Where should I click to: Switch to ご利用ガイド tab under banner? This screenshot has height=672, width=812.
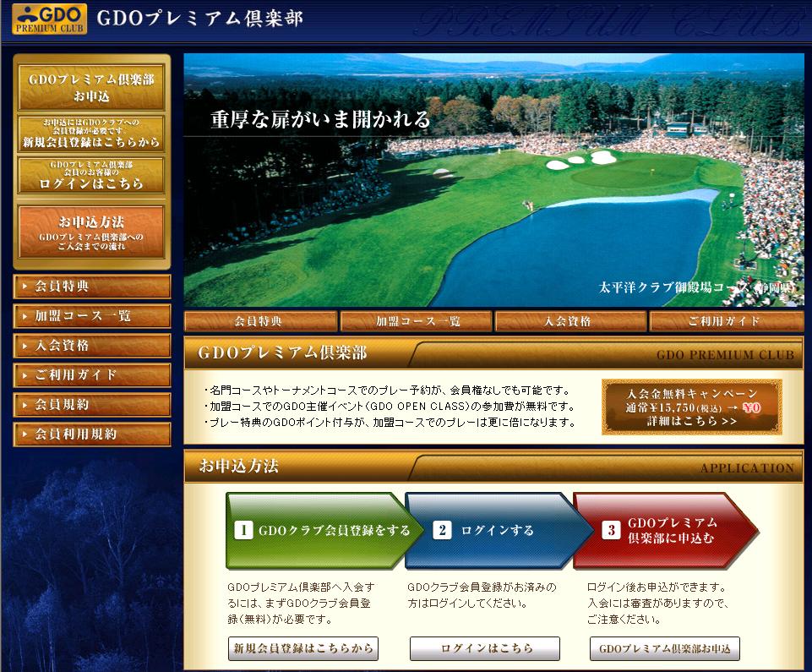(726, 321)
